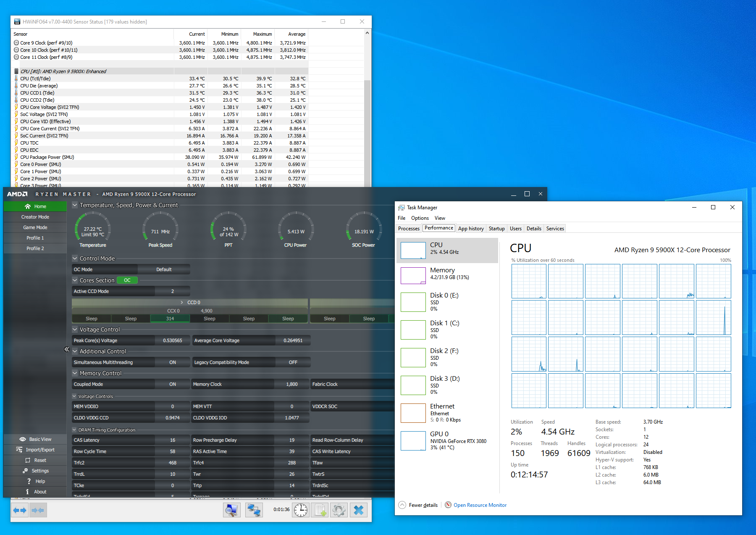Select Ethernet in Task Manager sidebar
Image resolution: width=756 pixels, height=535 pixels.
[447, 413]
